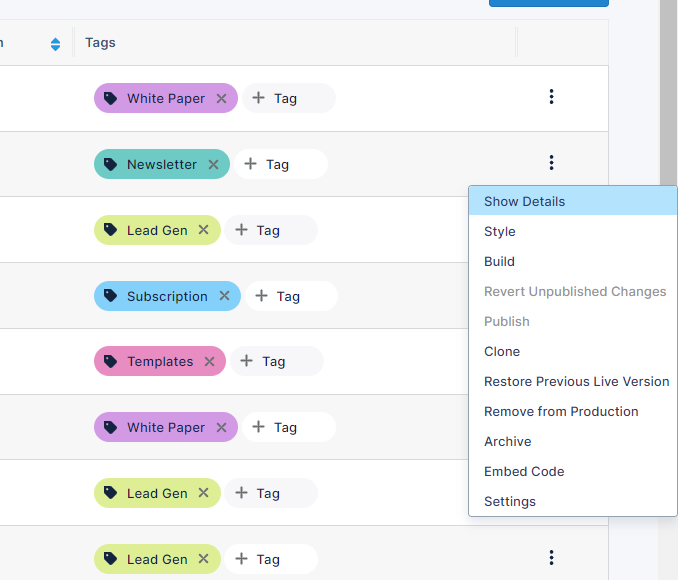Remove the Templates tag via X icon
The image size is (678, 580).
(x=209, y=362)
